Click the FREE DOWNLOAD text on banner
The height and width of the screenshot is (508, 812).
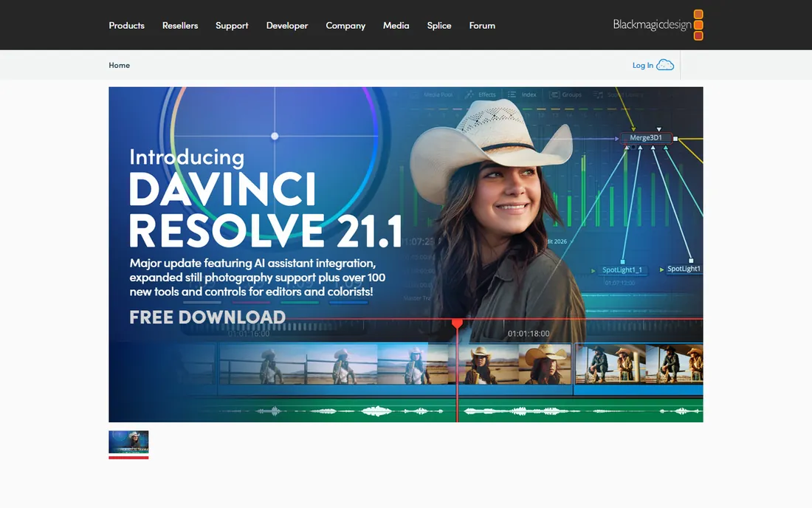[x=207, y=317]
